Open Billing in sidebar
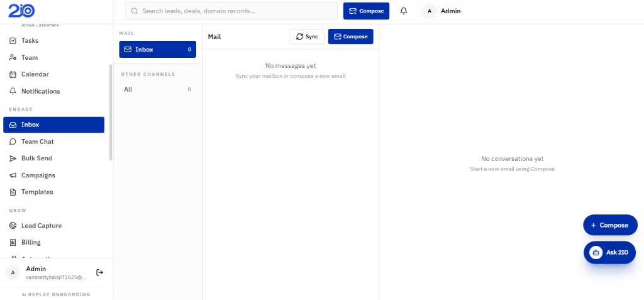This screenshot has height=300, width=644. [54, 243]
